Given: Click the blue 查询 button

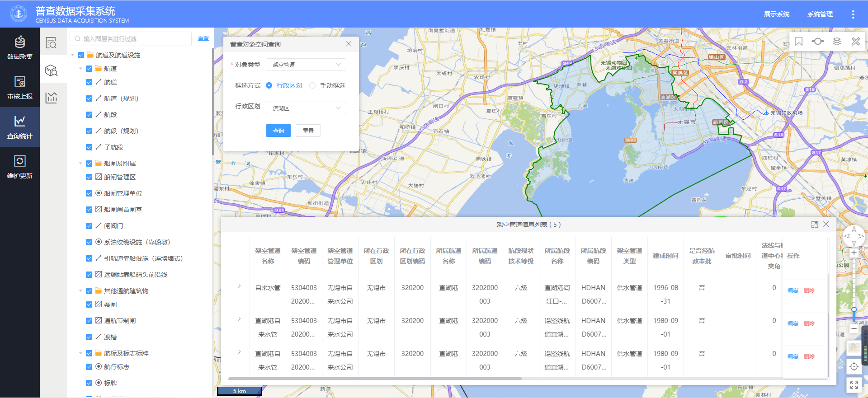Looking at the screenshot, I should (278, 131).
